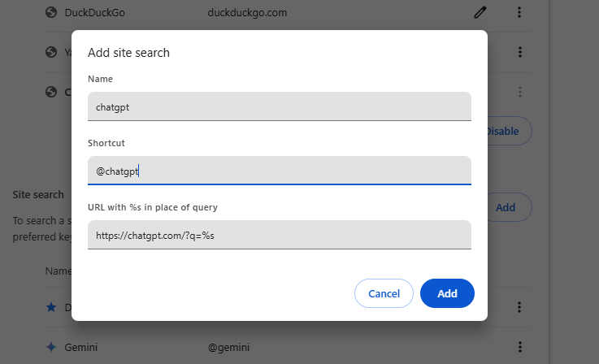
Task: Open more actions for the starred site search row
Action: point(519,307)
